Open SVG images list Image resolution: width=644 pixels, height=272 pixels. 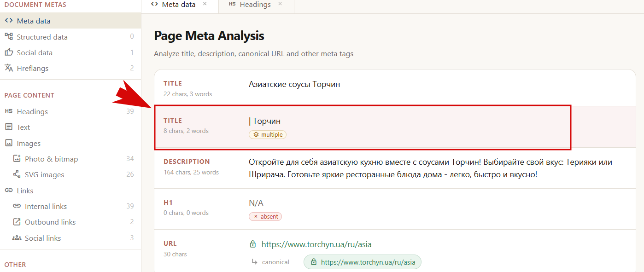70,174
